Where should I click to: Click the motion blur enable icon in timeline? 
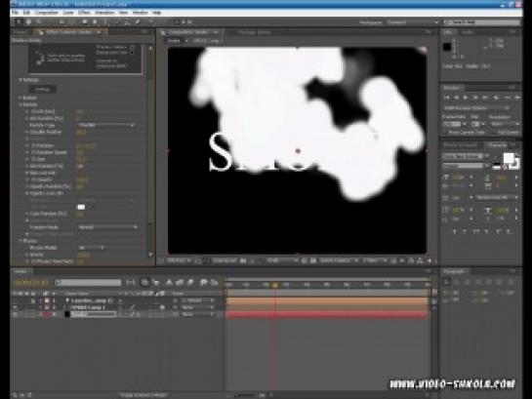click(190, 282)
